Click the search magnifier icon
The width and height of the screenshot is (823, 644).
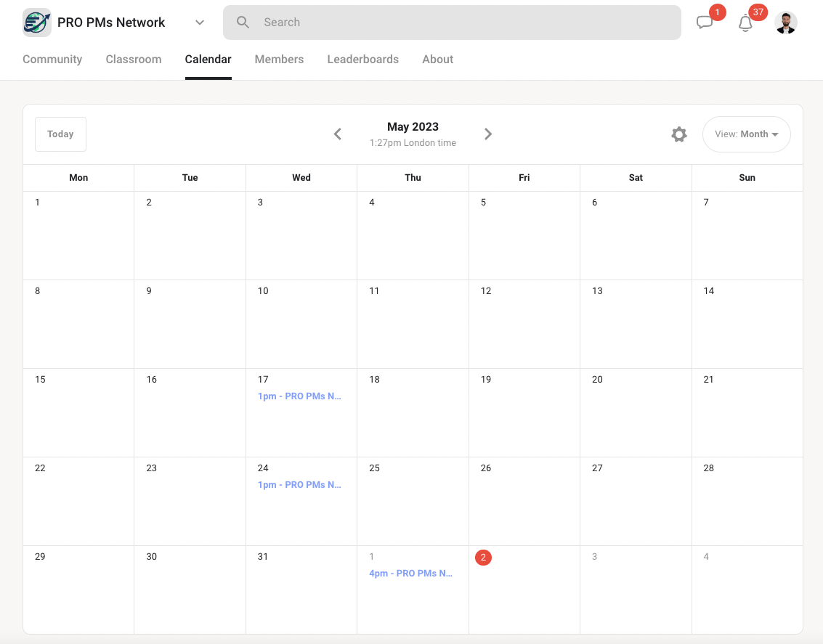[x=243, y=23]
